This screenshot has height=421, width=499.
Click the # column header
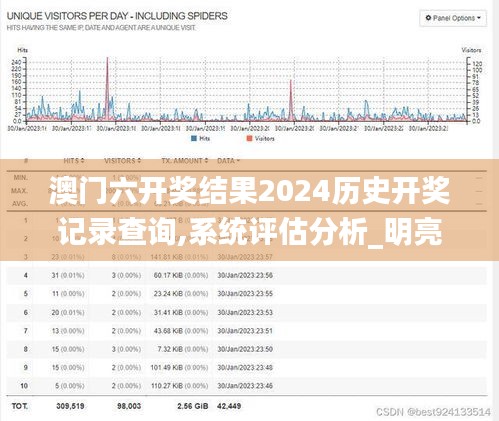tap(26, 161)
